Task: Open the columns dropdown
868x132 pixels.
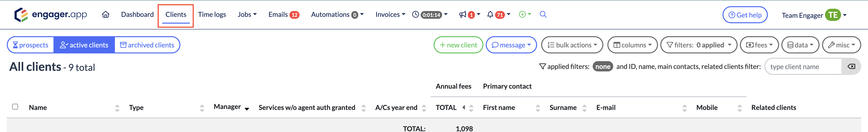Action: tap(632, 45)
